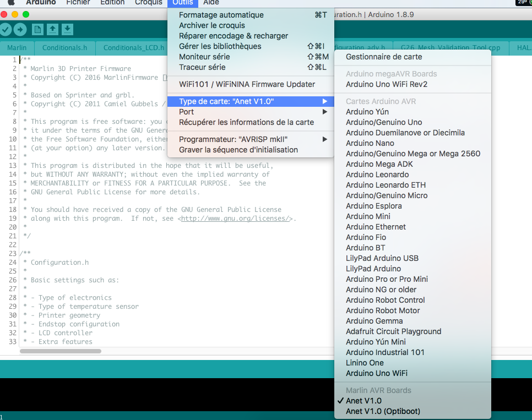The height and width of the screenshot is (420, 532).
Task: Select Arduino Pro or Pro Mini board
Action: coord(412,279)
